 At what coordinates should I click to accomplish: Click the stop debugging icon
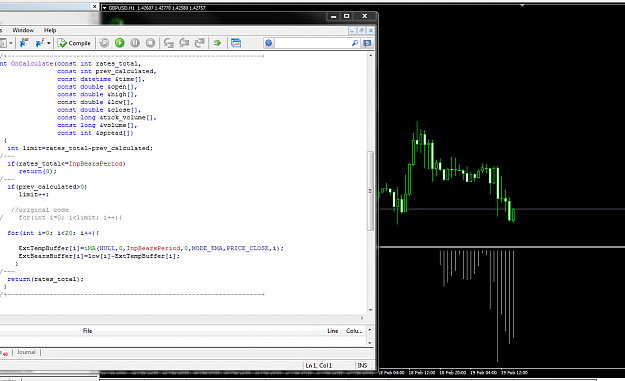pyautogui.click(x=150, y=43)
